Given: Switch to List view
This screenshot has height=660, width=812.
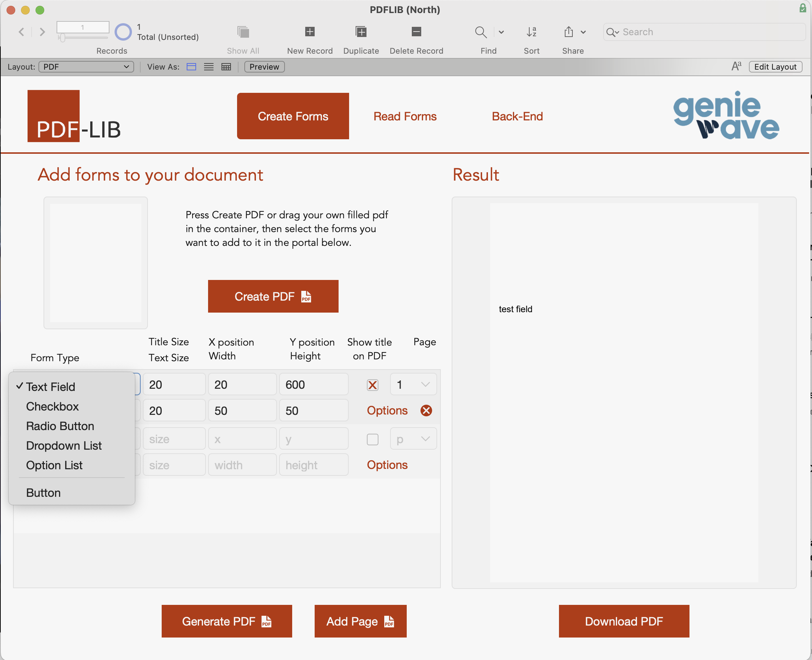Looking at the screenshot, I should coord(208,67).
